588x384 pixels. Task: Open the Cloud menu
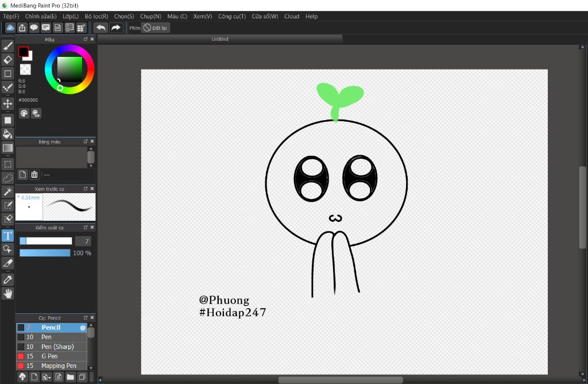click(x=292, y=17)
